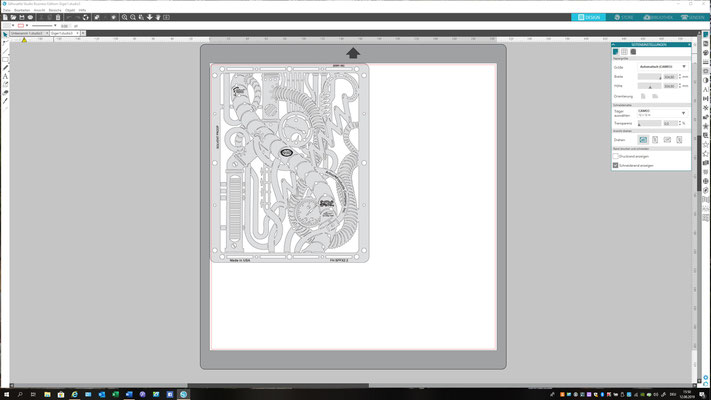Enable the Druckrand anzeigen checkbox
This screenshot has width=711, height=400.
[616, 156]
